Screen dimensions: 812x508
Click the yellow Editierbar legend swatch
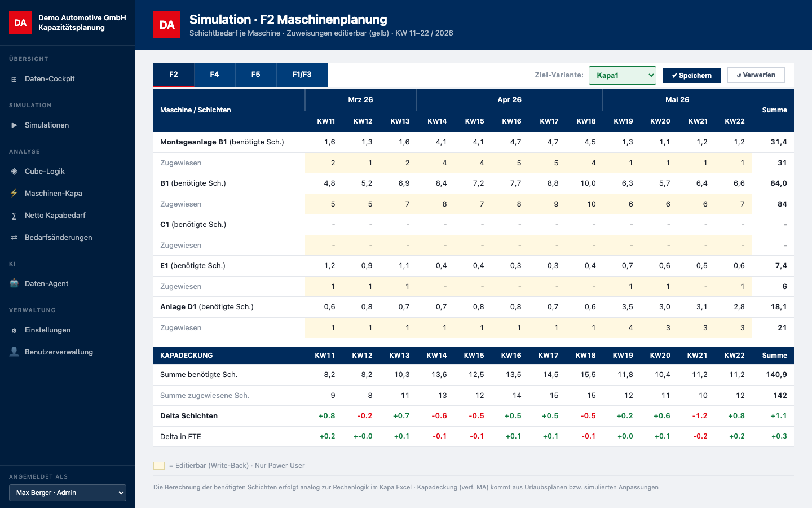(159, 466)
